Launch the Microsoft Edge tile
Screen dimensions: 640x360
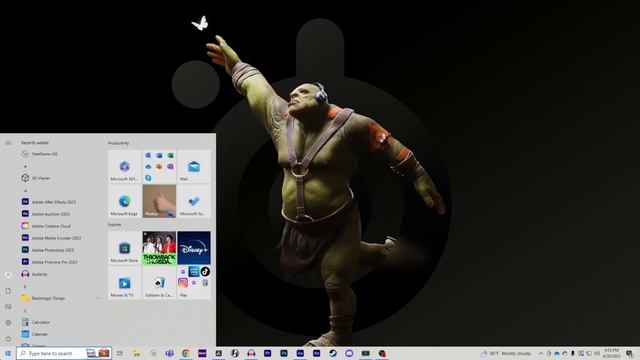(x=124, y=201)
